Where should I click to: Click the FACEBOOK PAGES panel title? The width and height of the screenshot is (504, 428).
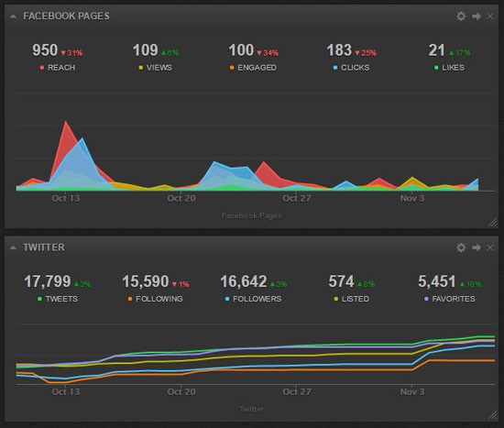pyautogui.click(x=66, y=16)
